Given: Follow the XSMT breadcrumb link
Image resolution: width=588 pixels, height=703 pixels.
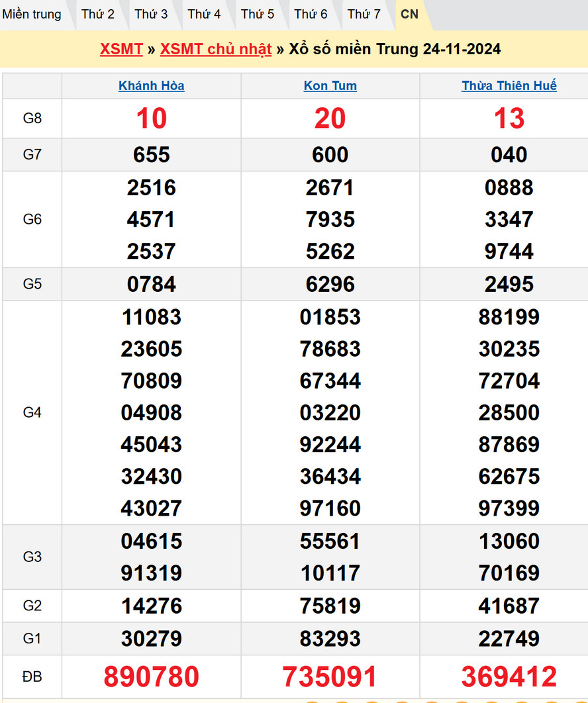Looking at the screenshot, I should (121, 49).
